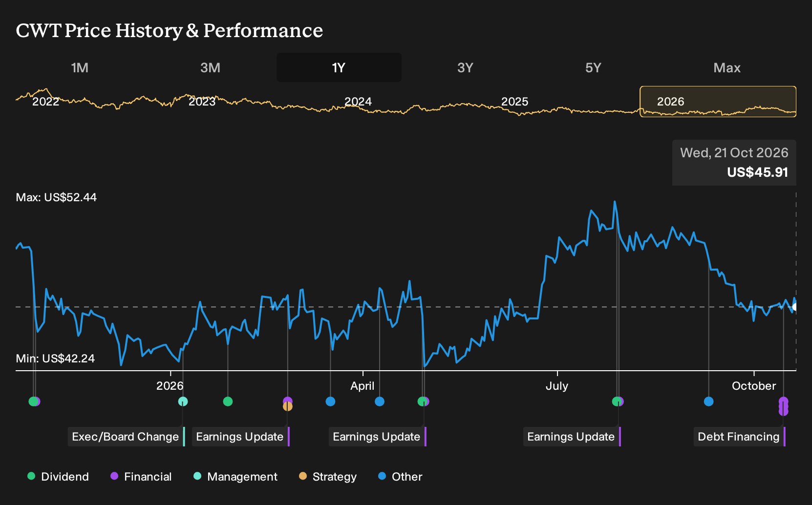
Task: Open the Exec/Board Change event label
Action: 127,437
